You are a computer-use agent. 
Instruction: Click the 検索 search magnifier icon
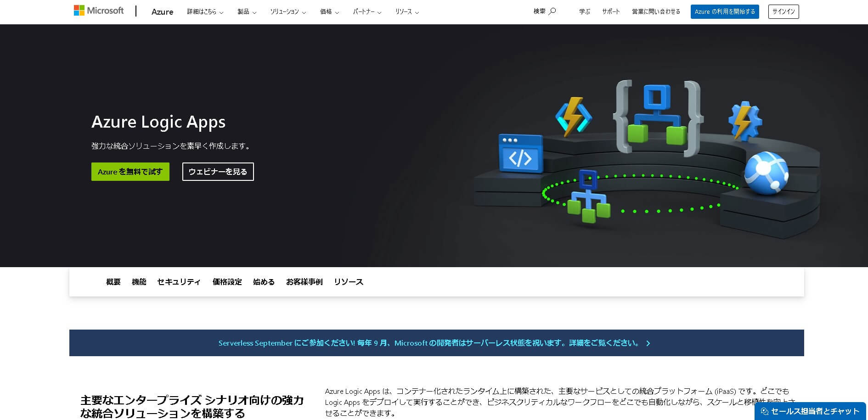pyautogui.click(x=552, y=11)
